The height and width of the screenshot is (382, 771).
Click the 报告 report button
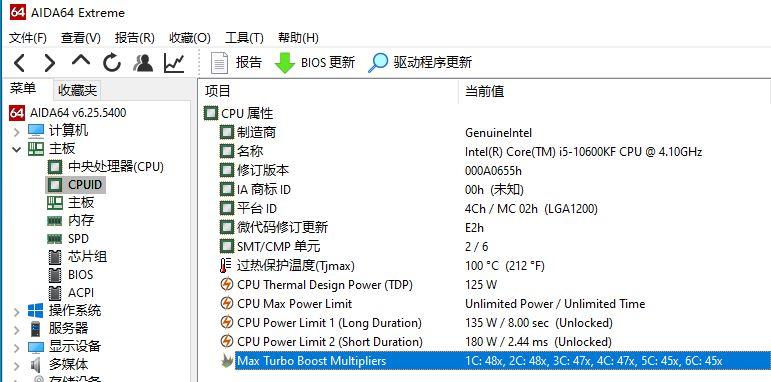(236, 63)
